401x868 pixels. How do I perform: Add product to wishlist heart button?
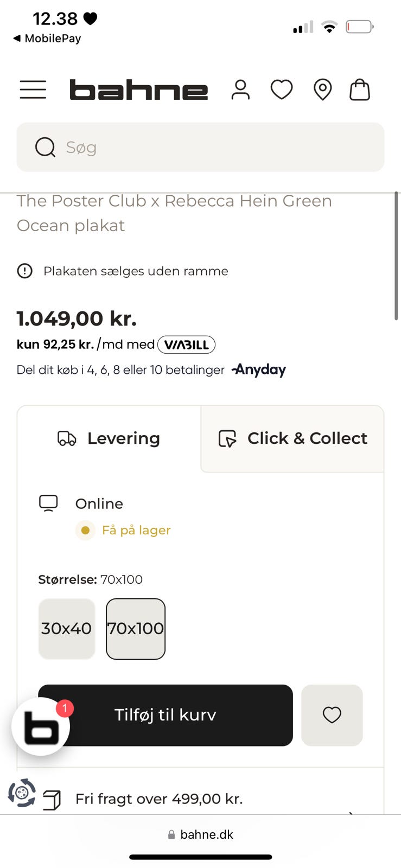coord(332,715)
